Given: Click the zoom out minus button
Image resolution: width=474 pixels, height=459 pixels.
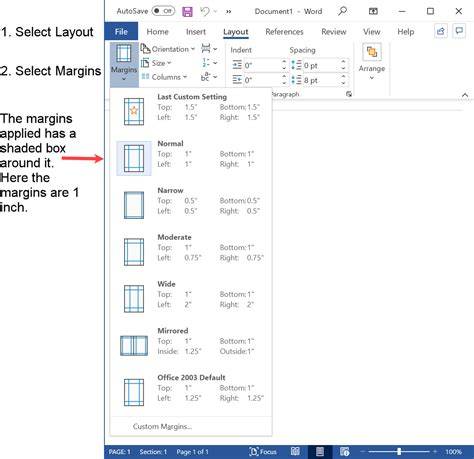Looking at the screenshot, I should [x=363, y=452].
